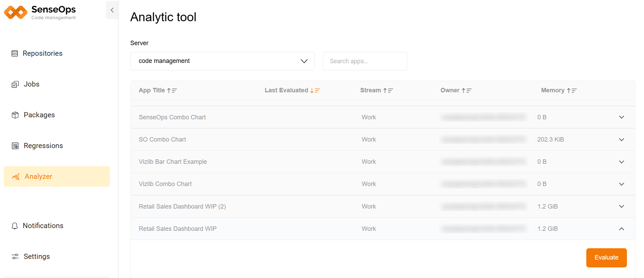Click the Notifications bell icon

click(15, 226)
